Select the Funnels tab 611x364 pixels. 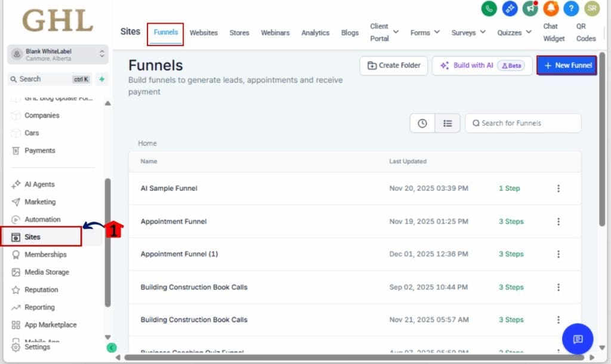[x=166, y=32]
